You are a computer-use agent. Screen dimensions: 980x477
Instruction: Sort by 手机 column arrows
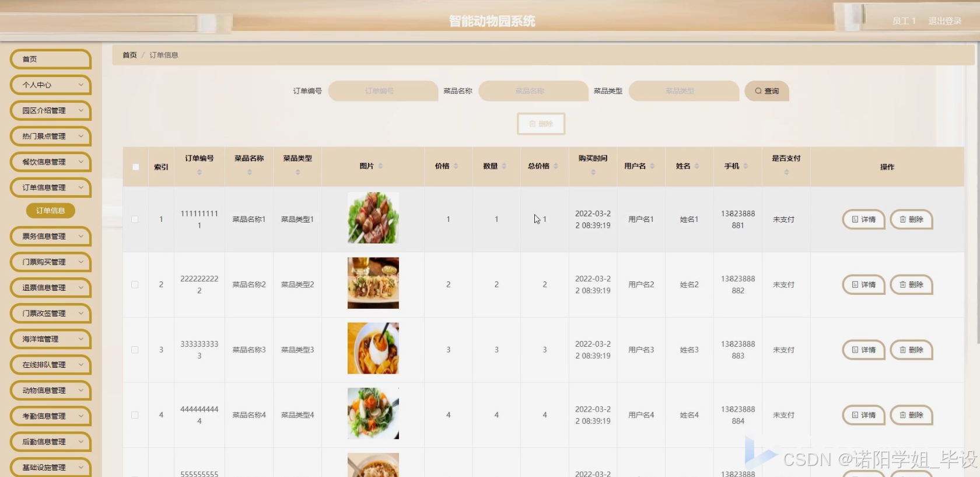[x=745, y=166]
